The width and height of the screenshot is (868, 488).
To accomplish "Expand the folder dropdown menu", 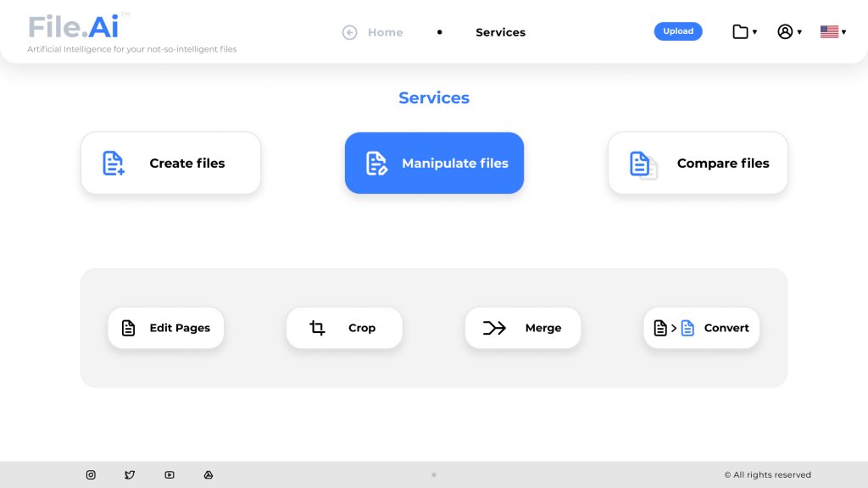I will [744, 32].
